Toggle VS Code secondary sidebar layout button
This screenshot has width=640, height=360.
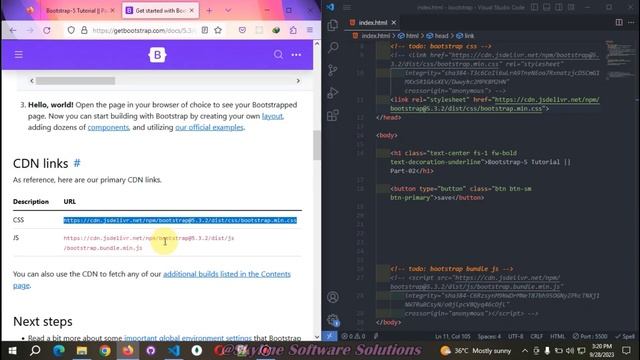[559, 7]
